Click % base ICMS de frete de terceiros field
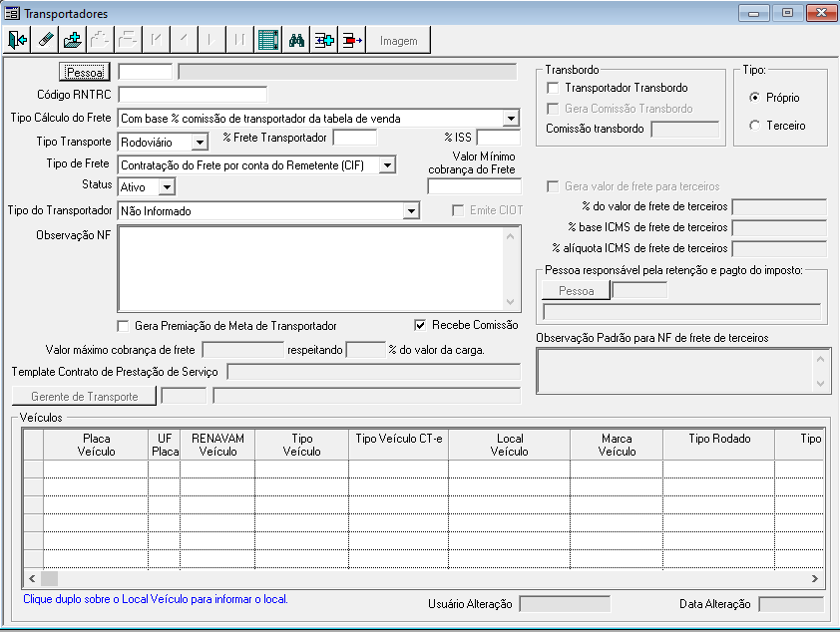 tap(779, 227)
